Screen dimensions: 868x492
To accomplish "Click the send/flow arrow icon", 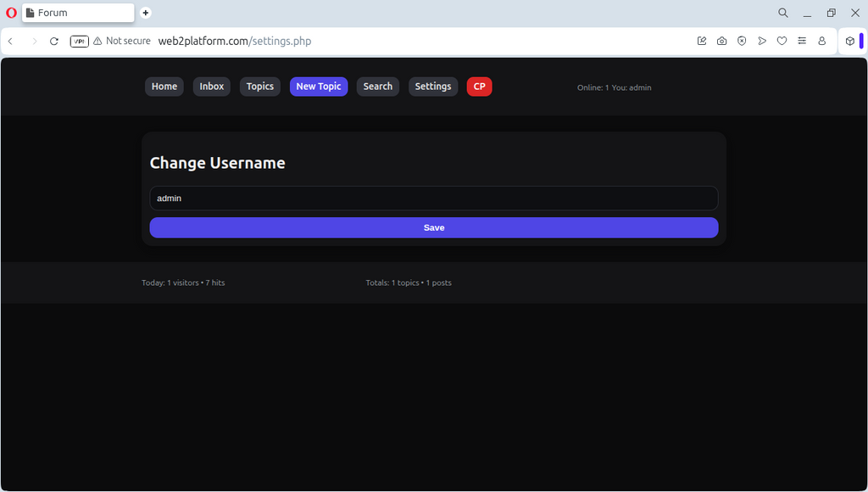I will (x=762, y=41).
